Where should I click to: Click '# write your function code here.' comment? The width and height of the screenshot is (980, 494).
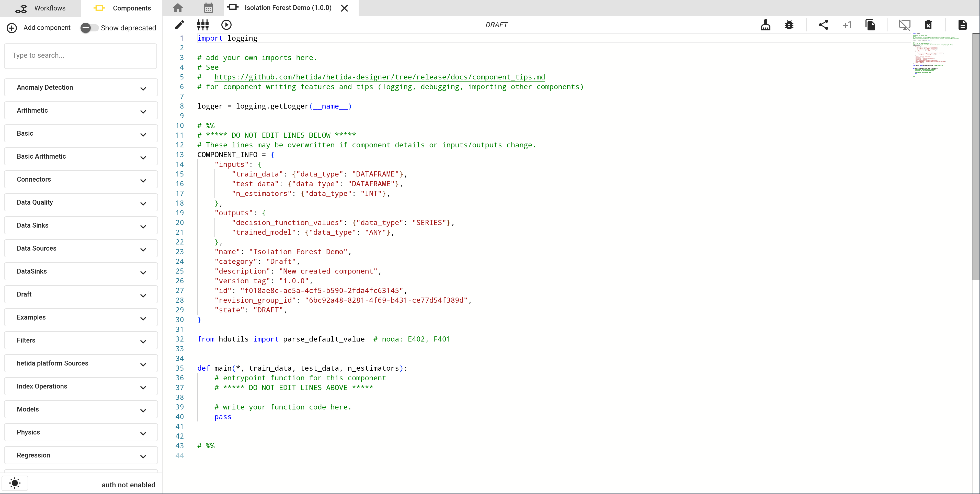[x=283, y=407]
